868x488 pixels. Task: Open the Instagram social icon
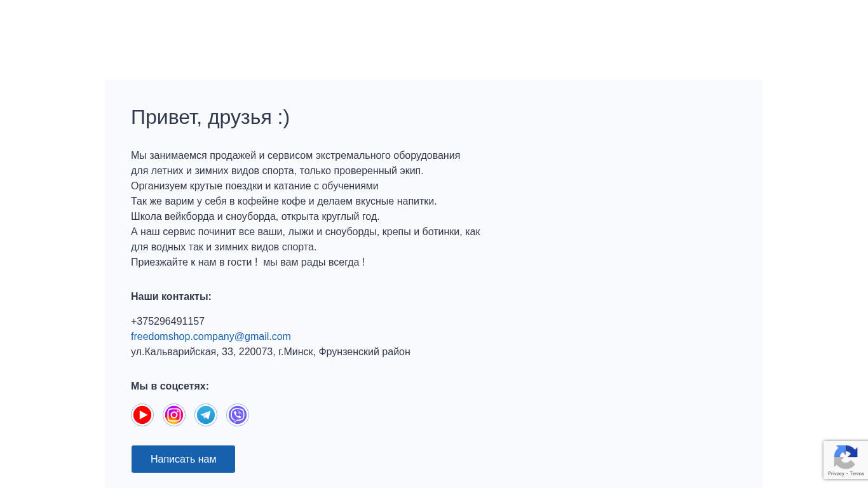coord(174,415)
